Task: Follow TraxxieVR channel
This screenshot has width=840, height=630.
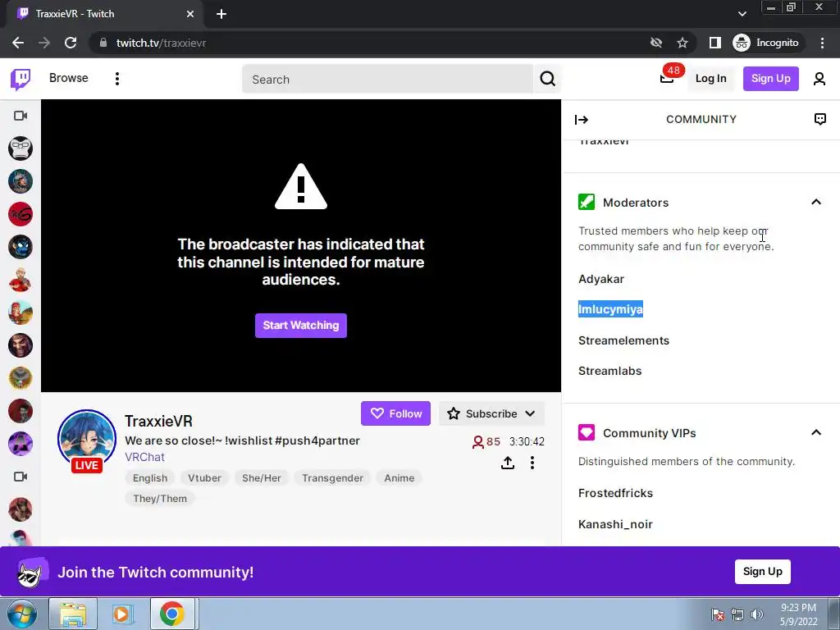Action: tap(395, 413)
